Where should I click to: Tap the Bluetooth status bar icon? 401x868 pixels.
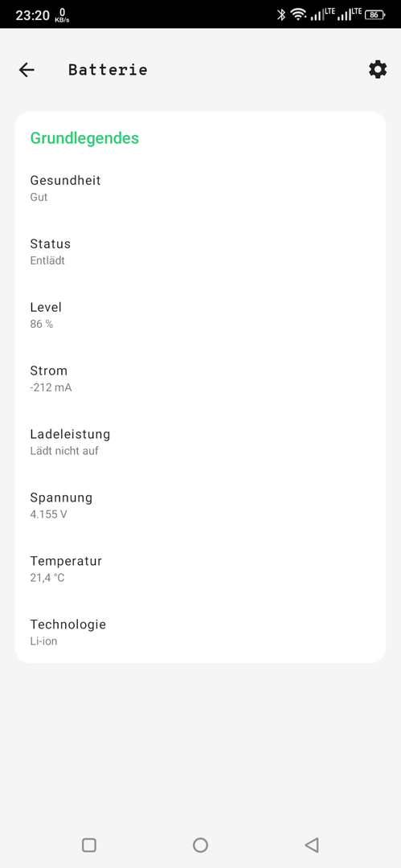280,15
